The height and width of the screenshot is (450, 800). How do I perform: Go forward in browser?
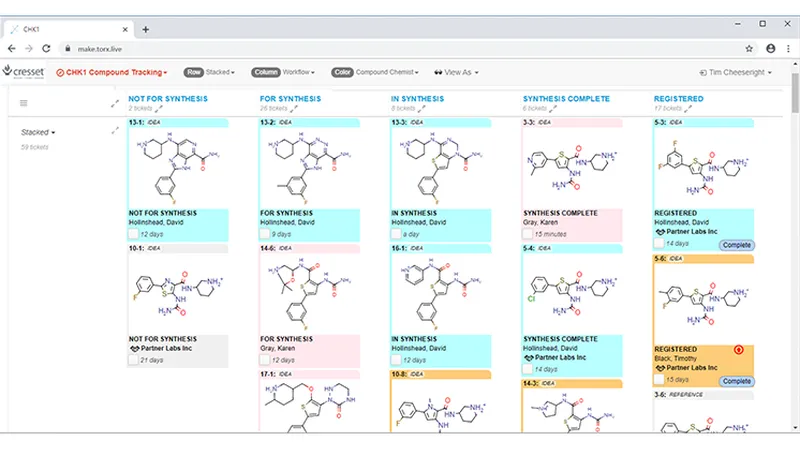pos(29,48)
